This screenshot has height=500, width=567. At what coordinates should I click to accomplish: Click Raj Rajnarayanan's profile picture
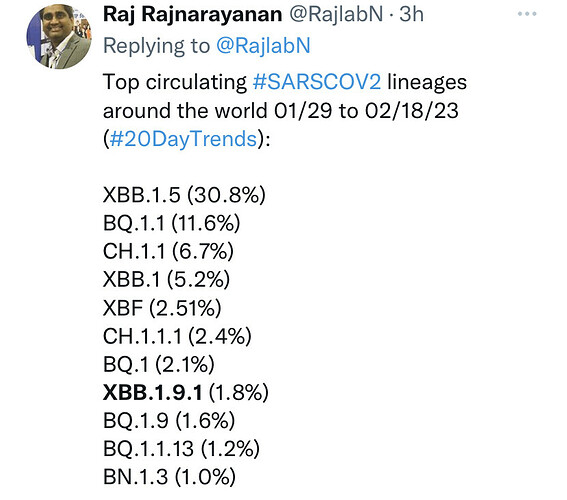(x=59, y=37)
